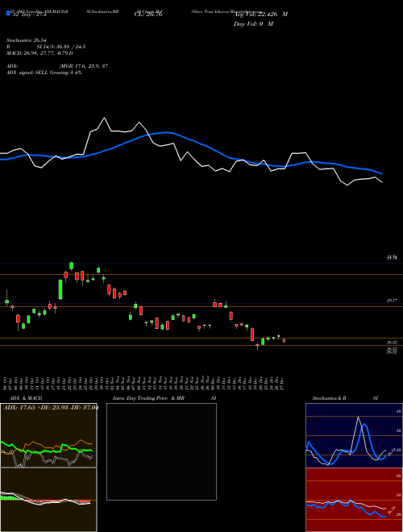Click the peak of the white price line
The width and height of the screenshot is (403, 532).
pyautogui.click(x=104, y=118)
